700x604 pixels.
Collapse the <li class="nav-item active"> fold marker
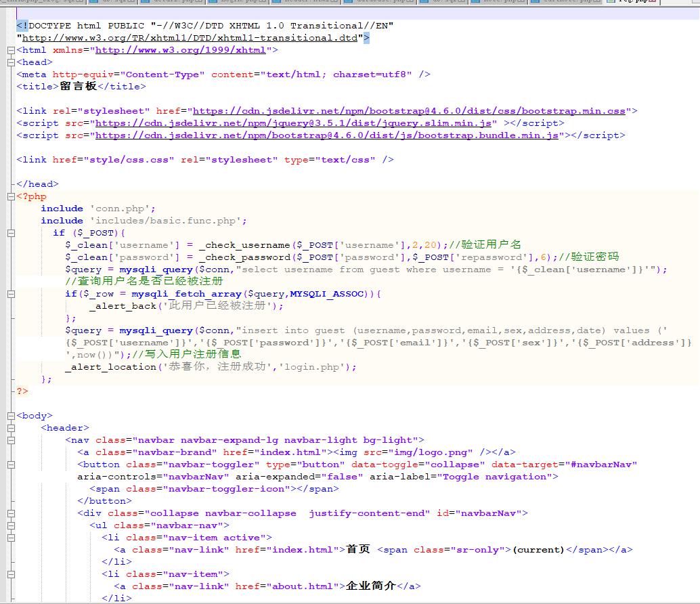(x=11, y=538)
